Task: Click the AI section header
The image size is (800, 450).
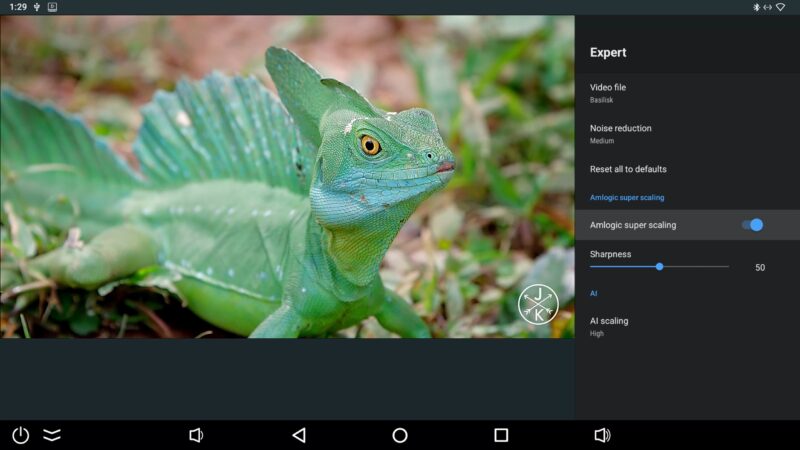Action: (593, 293)
